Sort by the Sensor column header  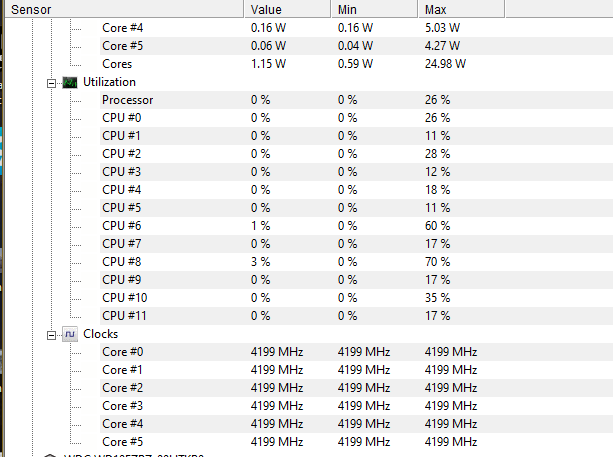point(125,9)
